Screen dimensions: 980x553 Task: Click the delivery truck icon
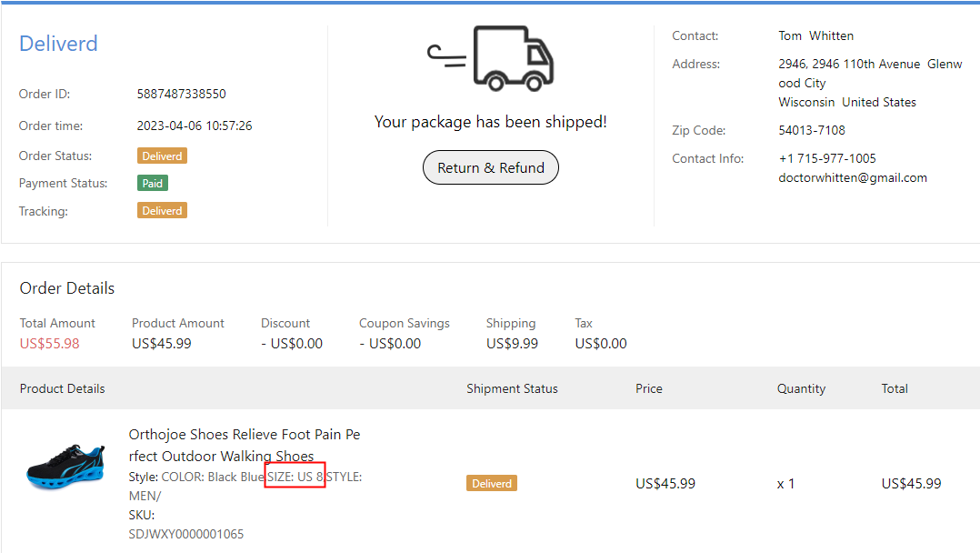[492, 59]
